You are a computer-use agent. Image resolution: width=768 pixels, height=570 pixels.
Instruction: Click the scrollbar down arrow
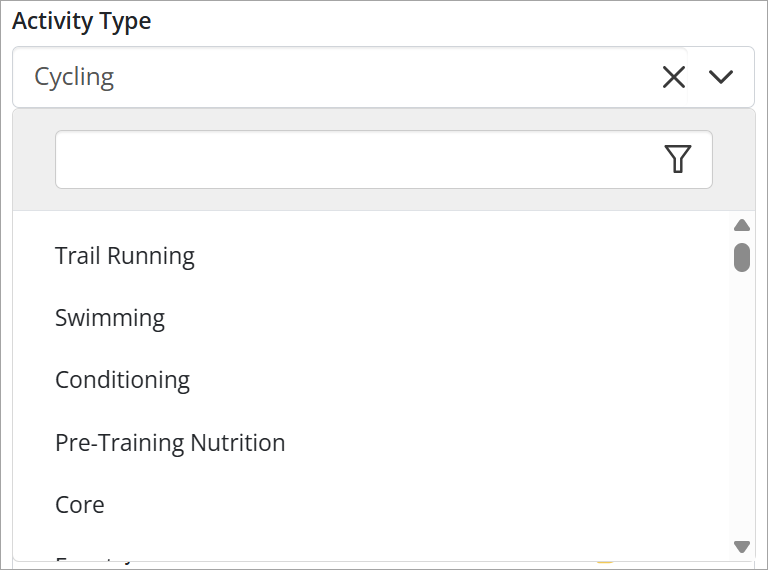pyautogui.click(x=742, y=546)
